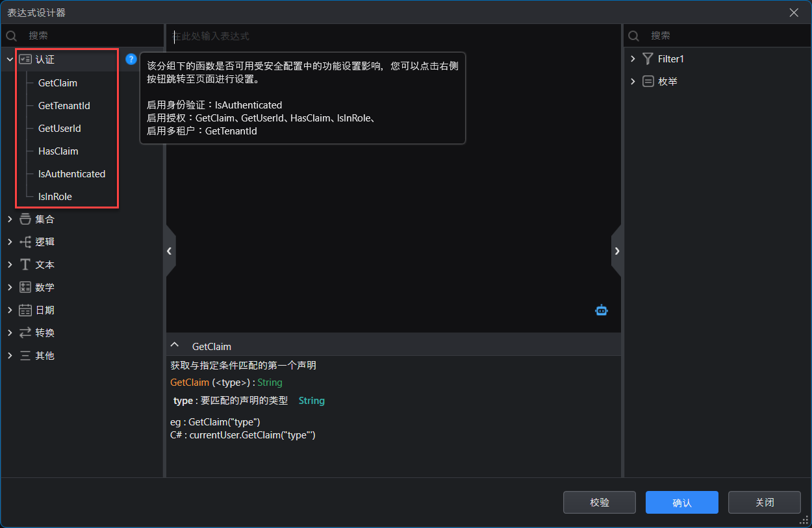Open the AI assistant robot icon
This screenshot has width=812, height=528.
point(602,310)
